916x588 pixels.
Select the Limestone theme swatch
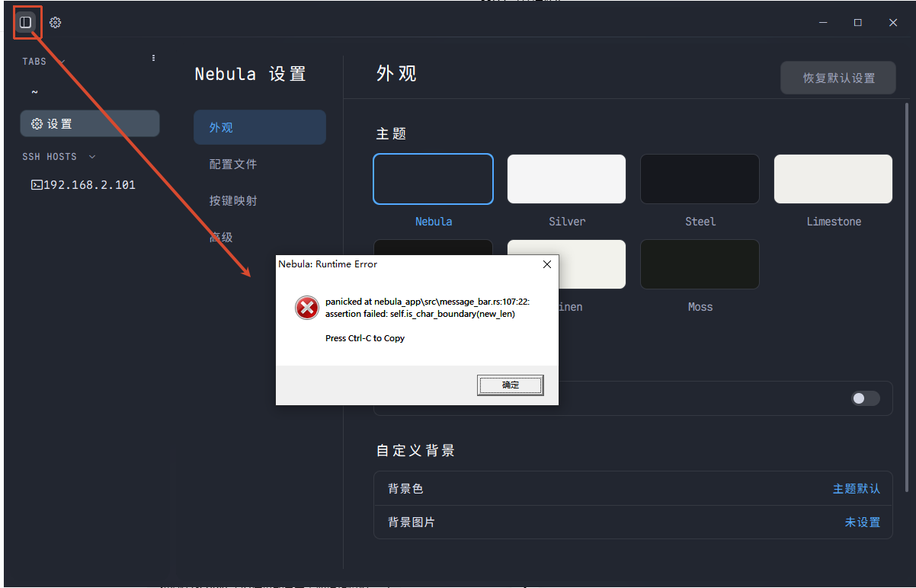(833, 179)
